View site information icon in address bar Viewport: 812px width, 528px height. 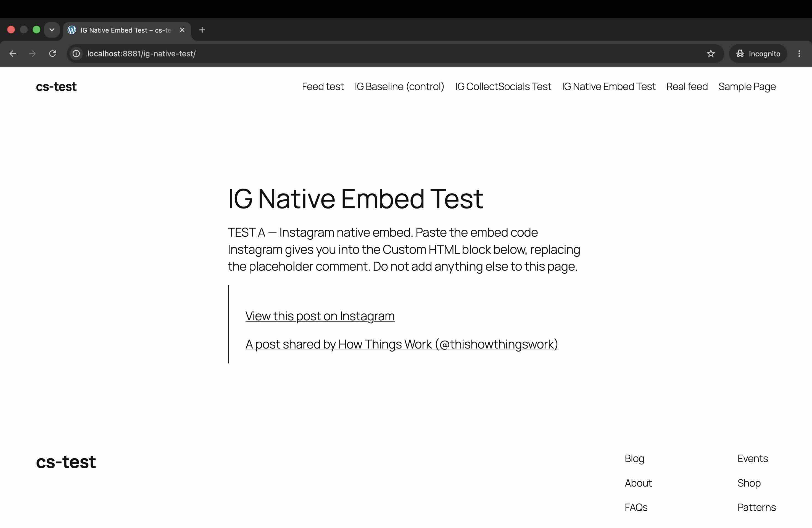pyautogui.click(x=77, y=54)
